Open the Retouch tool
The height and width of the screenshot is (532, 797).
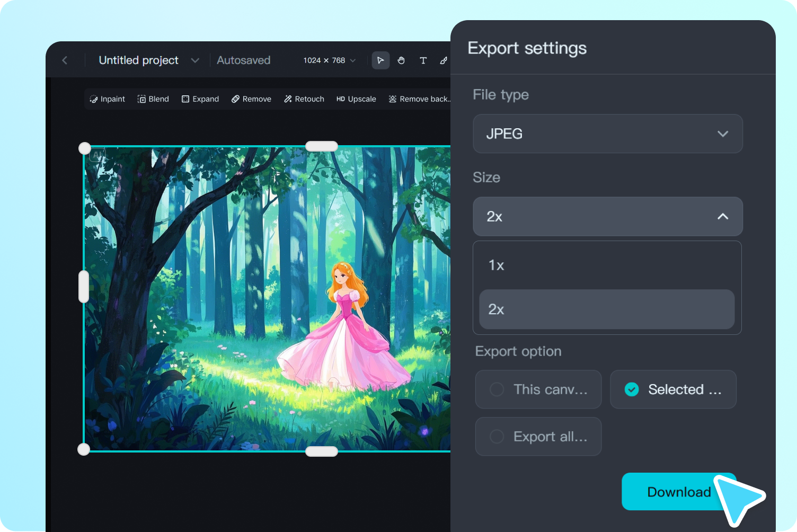click(x=304, y=99)
